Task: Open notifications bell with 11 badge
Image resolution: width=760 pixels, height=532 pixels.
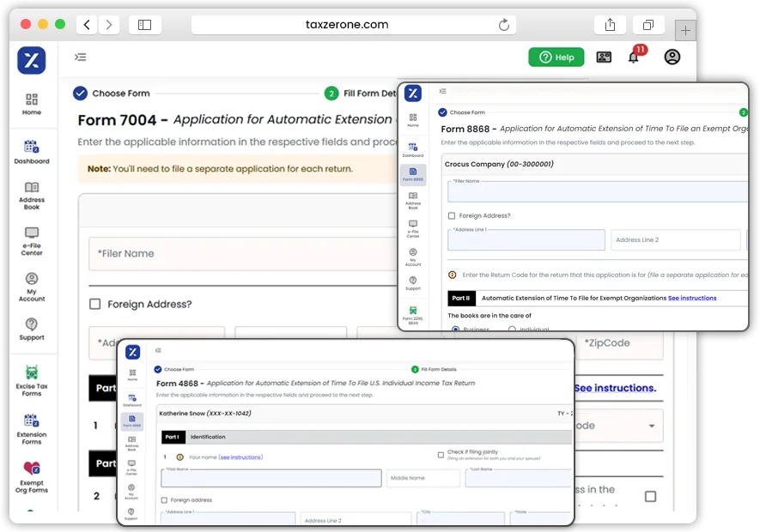Action: [x=634, y=57]
